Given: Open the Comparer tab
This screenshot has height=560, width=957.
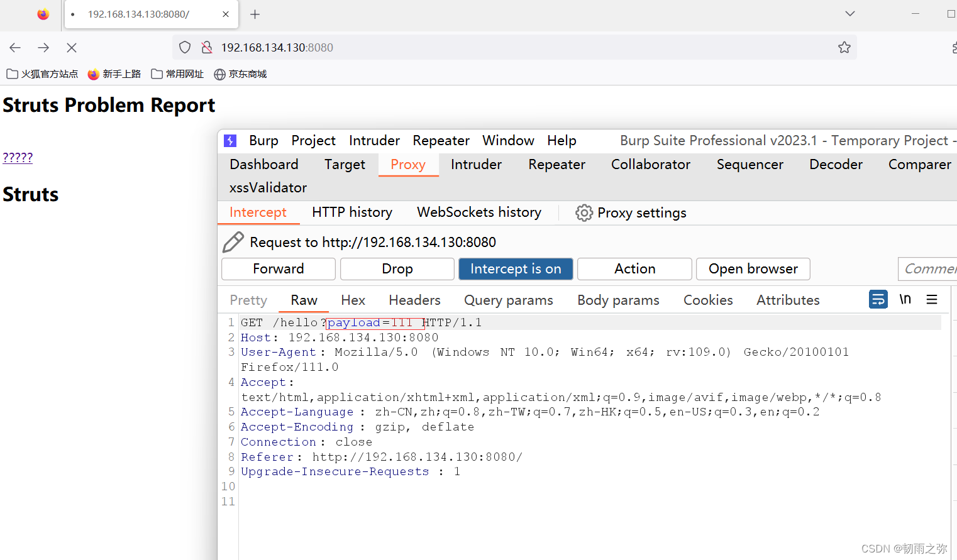Looking at the screenshot, I should 919,164.
